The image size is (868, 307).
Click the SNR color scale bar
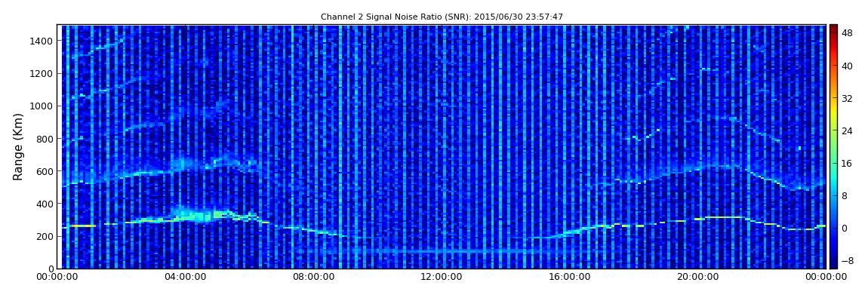(x=833, y=146)
